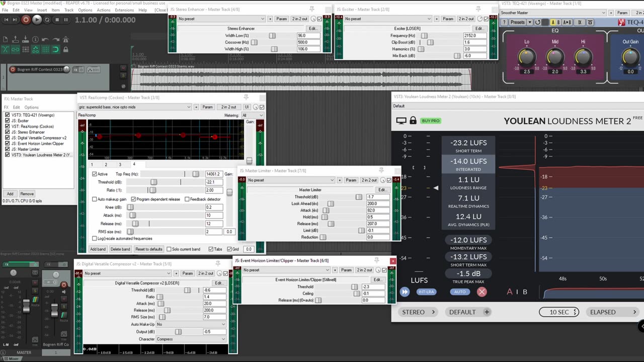This screenshot has width=644, height=362.
Task: Open Project Settings info icon
Action: 35,40
